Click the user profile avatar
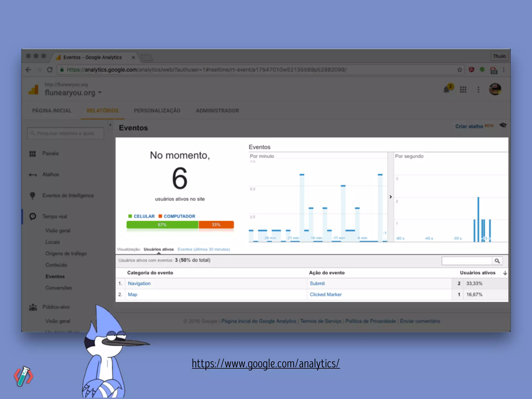532x399 pixels. tap(495, 89)
